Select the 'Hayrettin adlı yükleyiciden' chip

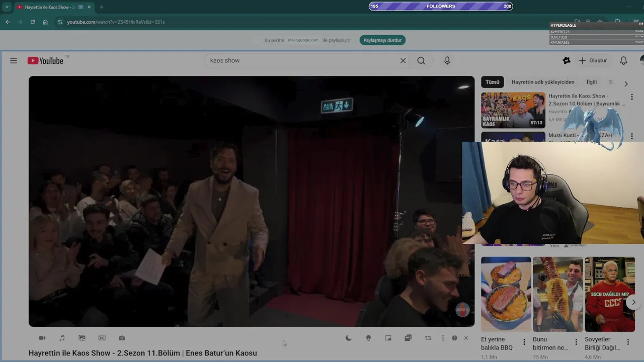pyautogui.click(x=543, y=82)
